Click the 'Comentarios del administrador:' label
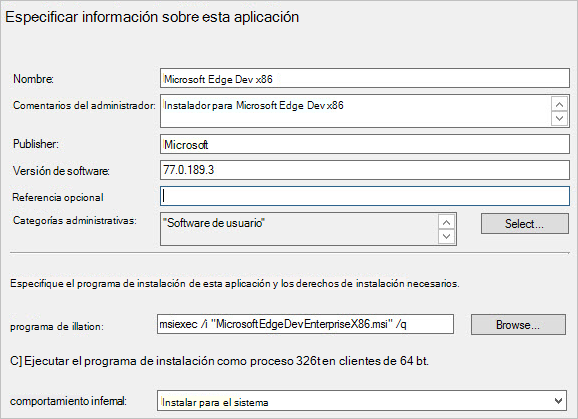Screen dimensions: 578x419 click(x=84, y=105)
